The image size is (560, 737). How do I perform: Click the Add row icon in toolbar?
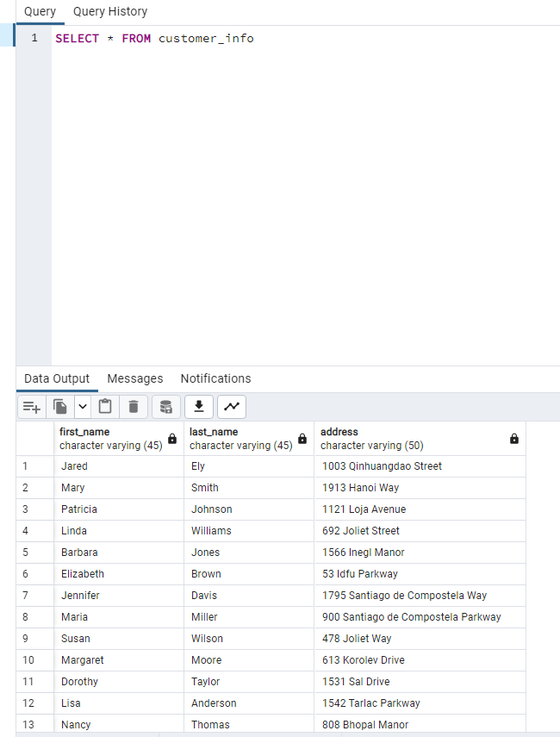click(x=32, y=407)
